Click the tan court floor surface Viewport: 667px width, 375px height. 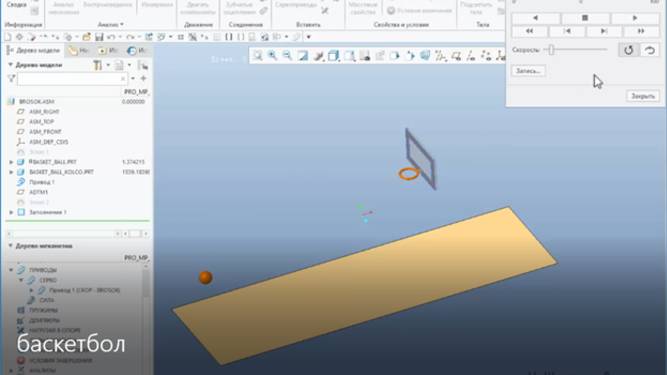(x=365, y=285)
